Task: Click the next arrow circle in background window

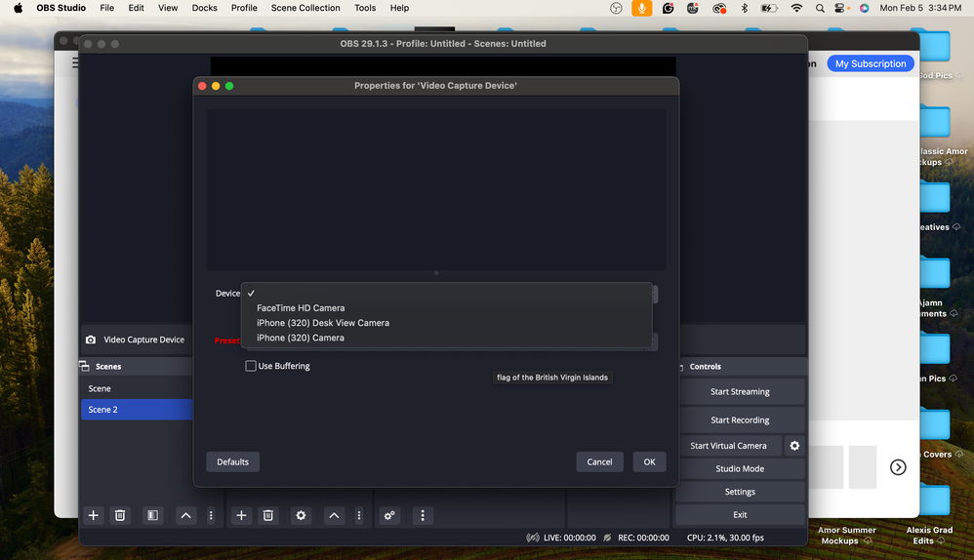Action: (x=898, y=467)
